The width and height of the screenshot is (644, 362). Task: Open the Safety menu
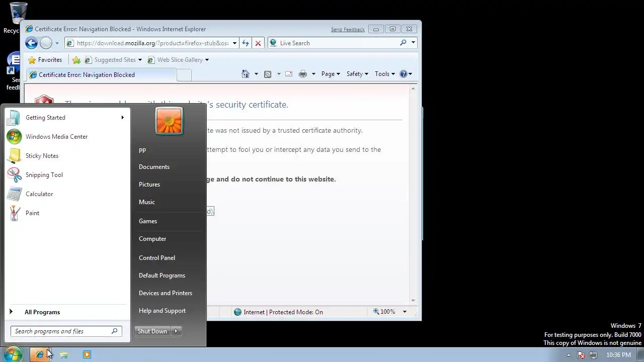pyautogui.click(x=357, y=74)
